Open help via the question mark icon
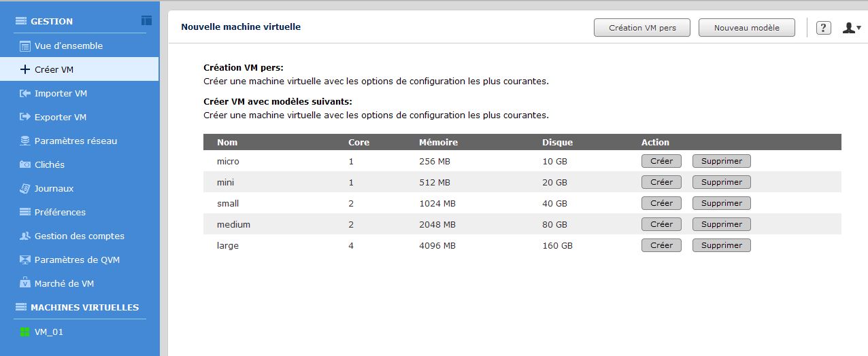868x356 pixels. 823,28
